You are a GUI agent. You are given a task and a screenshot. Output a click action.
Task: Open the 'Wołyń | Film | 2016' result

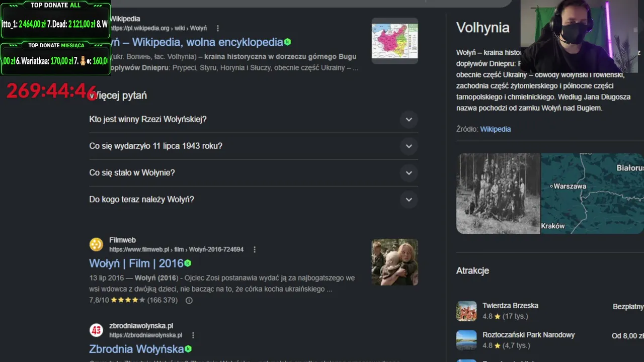(136, 263)
